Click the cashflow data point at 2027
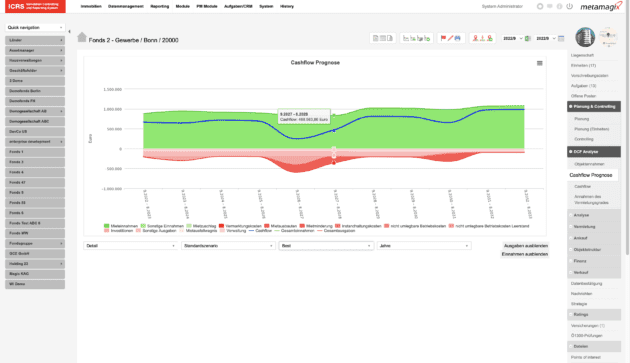The image size is (630, 363). pyautogui.click(x=334, y=130)
